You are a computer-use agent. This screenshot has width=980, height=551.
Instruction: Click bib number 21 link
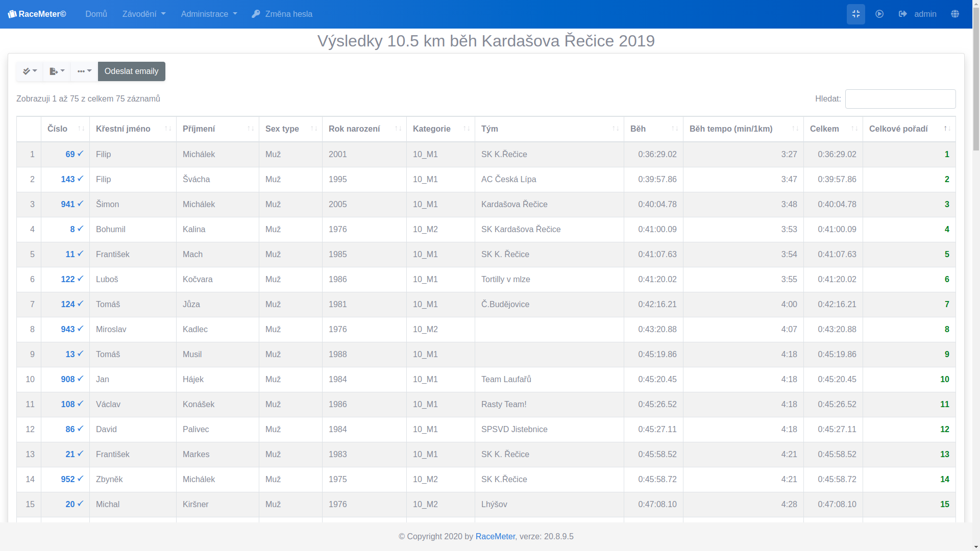(x=75, y=454)
